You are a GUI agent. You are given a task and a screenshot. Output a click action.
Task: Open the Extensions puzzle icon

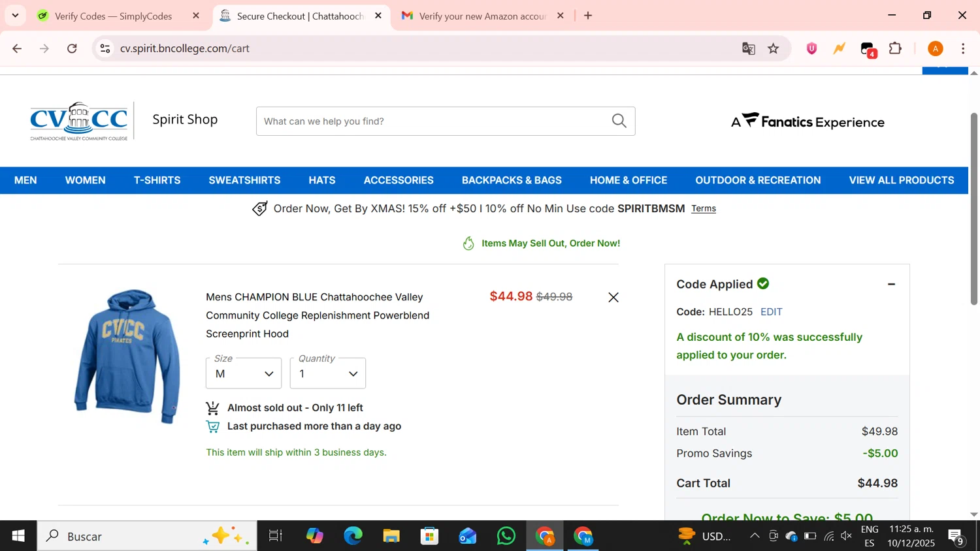896,48
